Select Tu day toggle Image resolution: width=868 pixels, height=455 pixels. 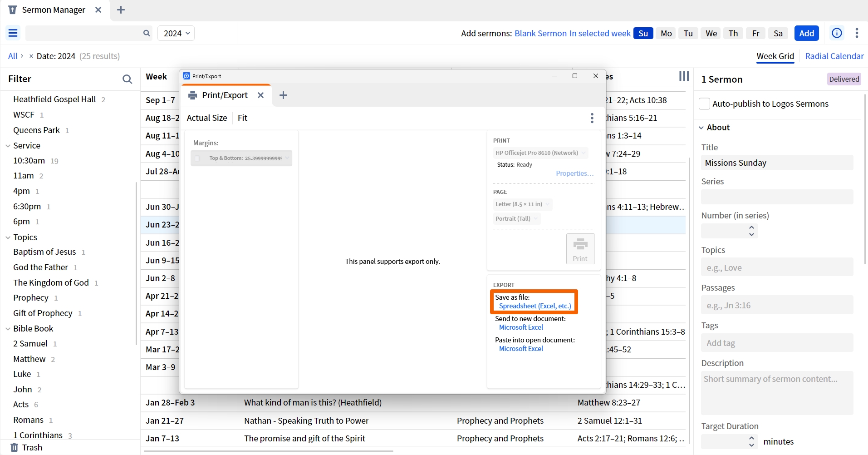coord(688,33)
